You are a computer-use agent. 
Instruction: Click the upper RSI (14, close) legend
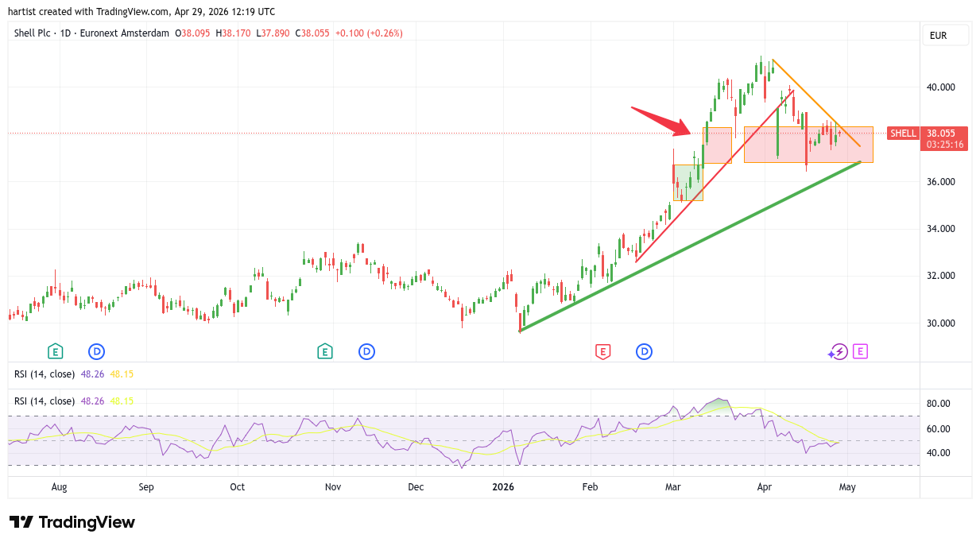click(x=45, y=374)
